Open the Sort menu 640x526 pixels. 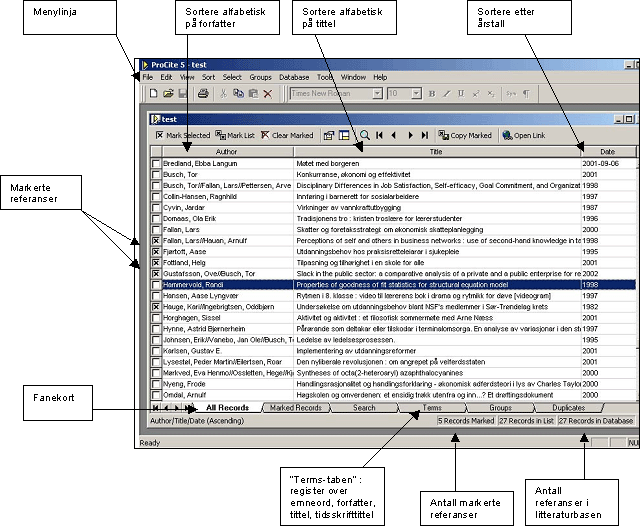(208, 77)
